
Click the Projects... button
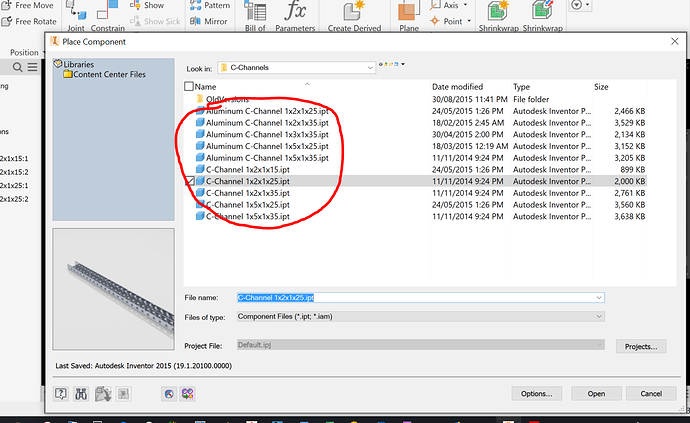click(x=641, y=346)
